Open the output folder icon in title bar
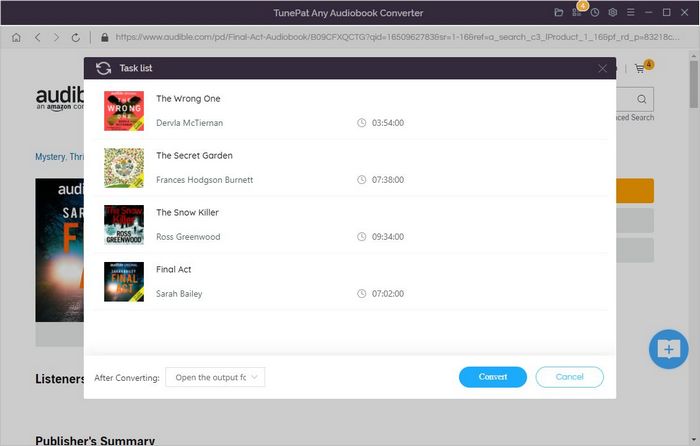700x446 pixels. point(558,13)
